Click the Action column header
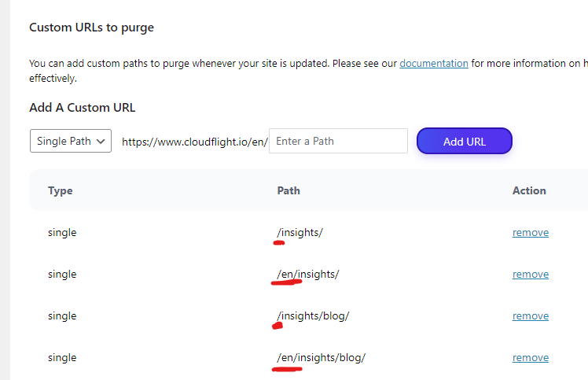 pyautogui.click(x=529, y=190)
